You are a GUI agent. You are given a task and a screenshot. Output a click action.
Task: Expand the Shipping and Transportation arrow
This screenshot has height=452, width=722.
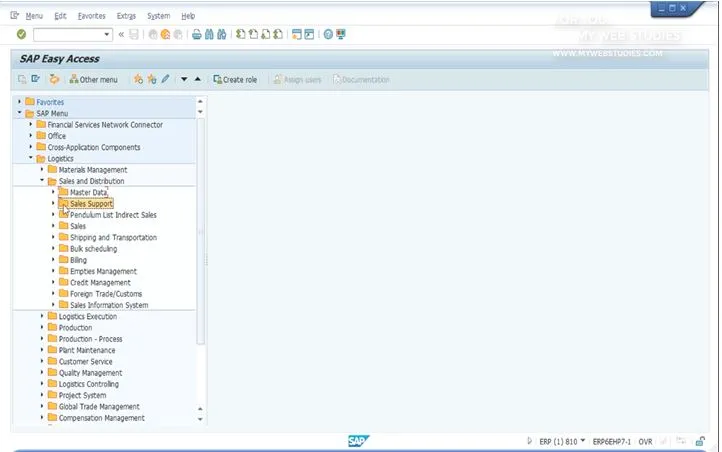click(53, 237)
